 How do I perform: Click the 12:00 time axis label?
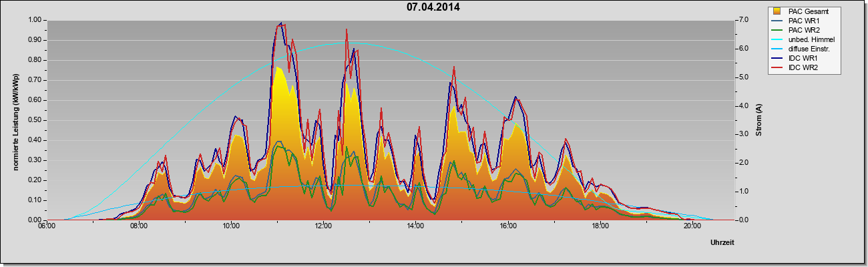pos(323,226)
